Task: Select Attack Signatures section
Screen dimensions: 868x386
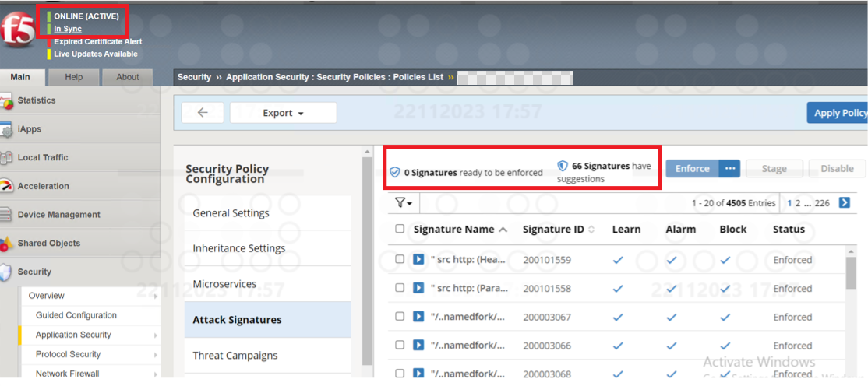Action: (268, 320)
